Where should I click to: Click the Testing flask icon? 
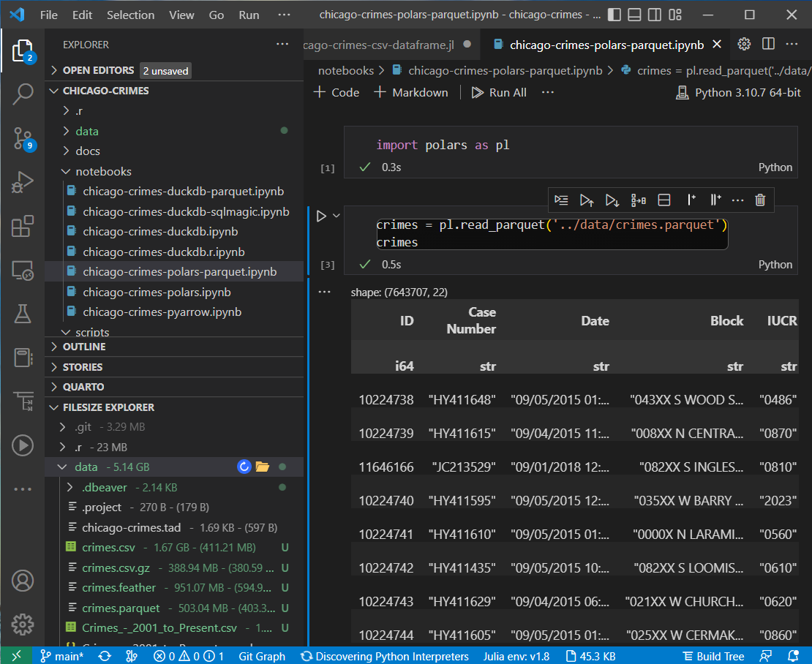[x=23, y=314]
